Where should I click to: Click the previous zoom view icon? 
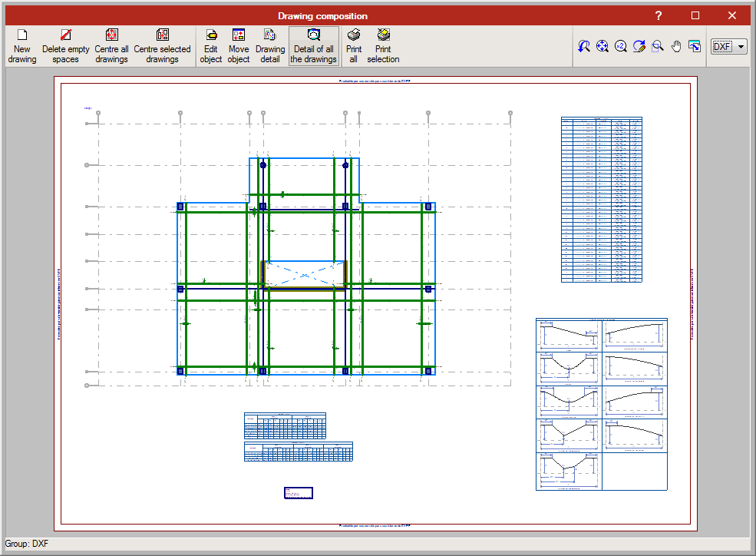coord(584,47)
